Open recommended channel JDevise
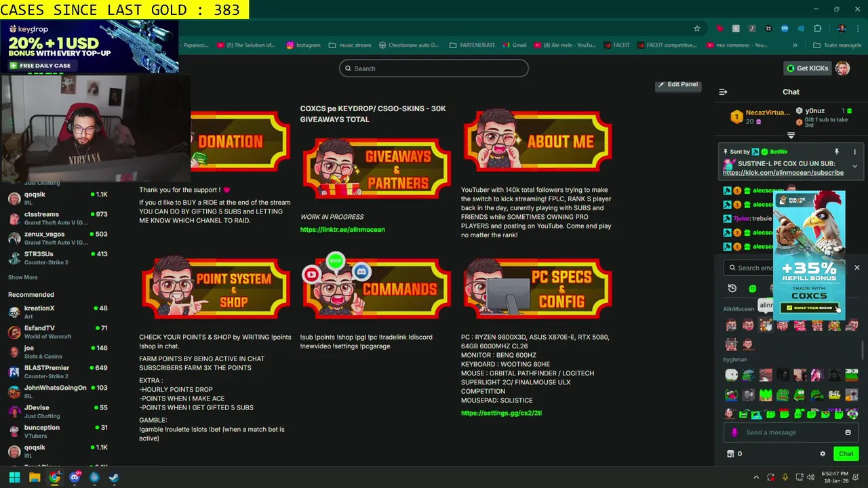The image size is (868, 488). click(x=58, y=411)
